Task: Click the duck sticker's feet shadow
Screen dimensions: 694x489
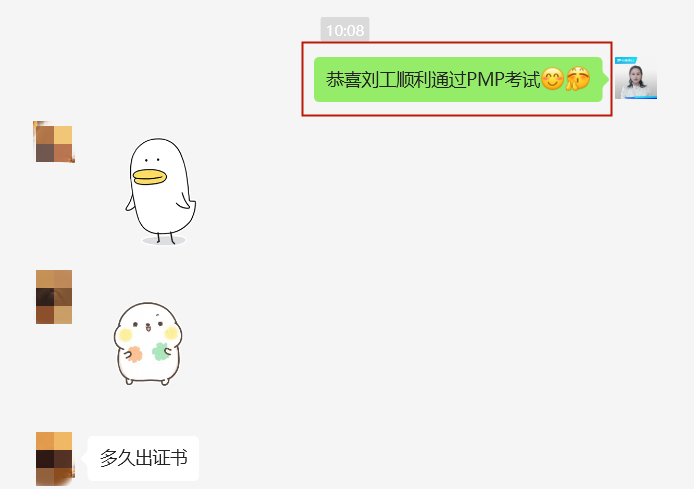Action: [163, 241]
